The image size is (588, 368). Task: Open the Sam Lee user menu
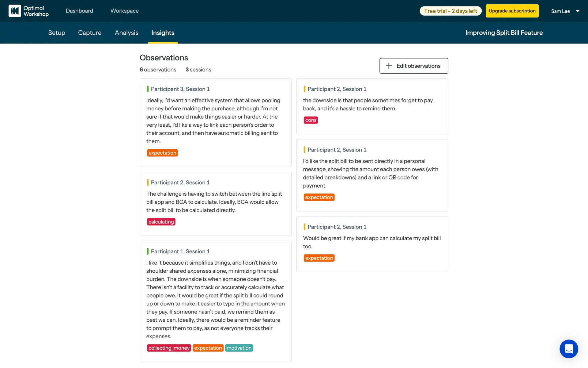point(560,11)
